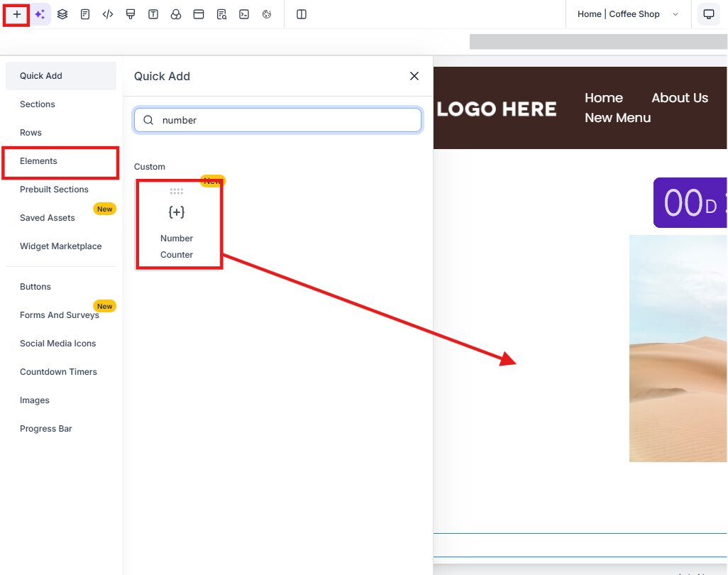Open the typography T icon

153,14
